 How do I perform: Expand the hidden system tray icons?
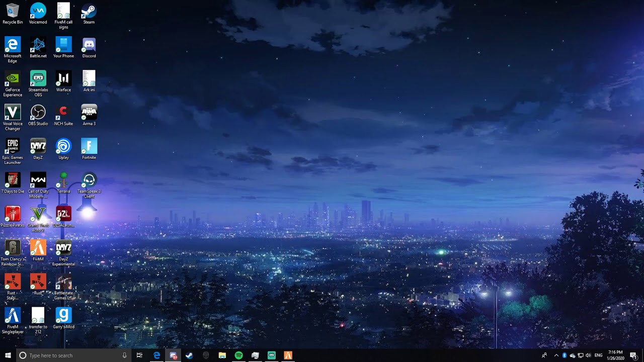point(556,355)
